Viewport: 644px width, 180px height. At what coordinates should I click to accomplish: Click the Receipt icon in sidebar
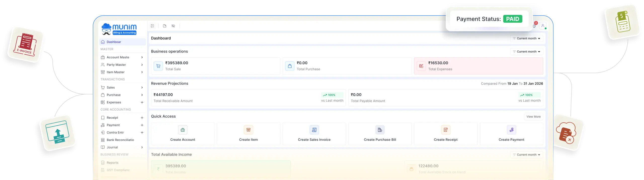[103, 118]
